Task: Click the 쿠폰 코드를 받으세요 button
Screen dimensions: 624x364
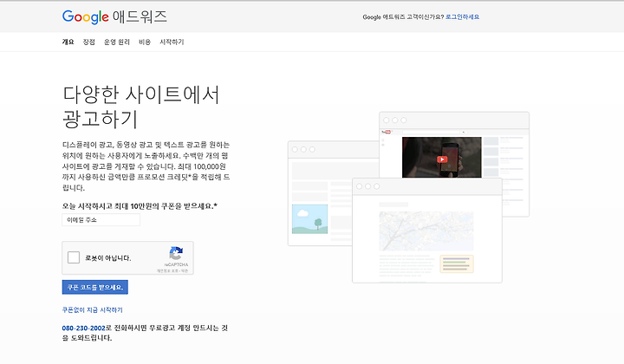Action: [x=95, y=287]
